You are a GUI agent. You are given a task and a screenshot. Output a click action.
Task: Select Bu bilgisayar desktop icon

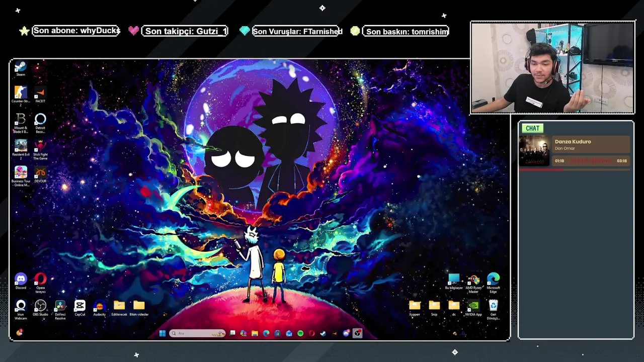pos(454,282)
